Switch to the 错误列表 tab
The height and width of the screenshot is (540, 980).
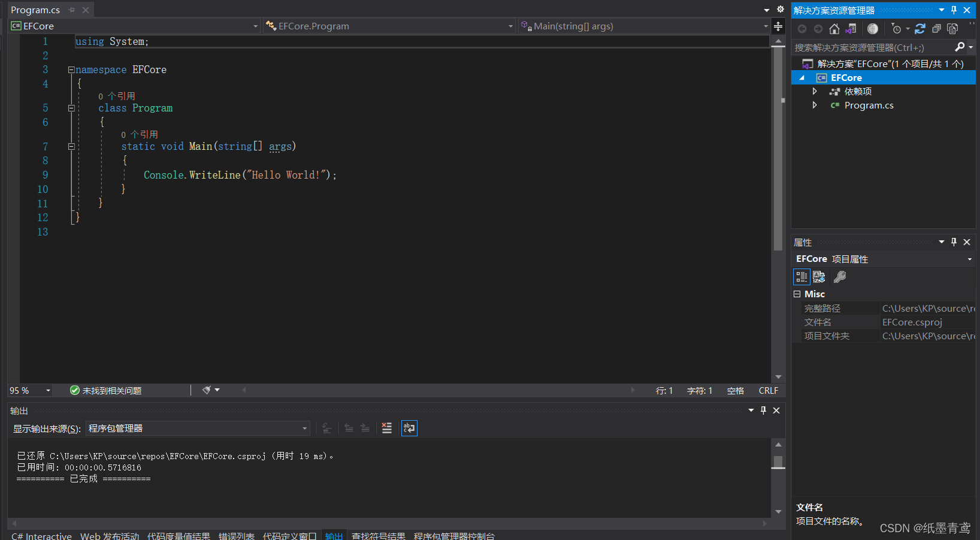tap(236, 536)
